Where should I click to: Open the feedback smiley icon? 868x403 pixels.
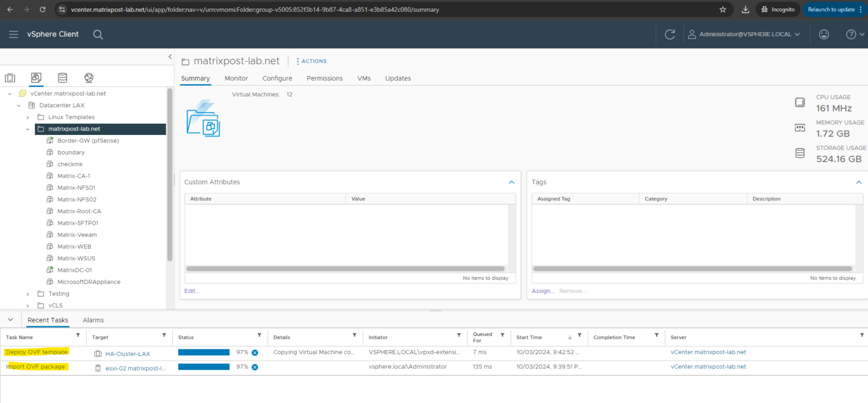tap(824, 34)
